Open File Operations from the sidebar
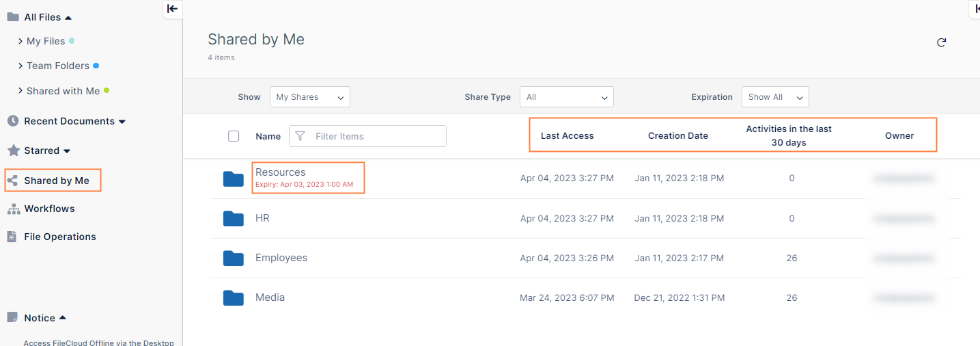980x346 pixels. [59, 237]
